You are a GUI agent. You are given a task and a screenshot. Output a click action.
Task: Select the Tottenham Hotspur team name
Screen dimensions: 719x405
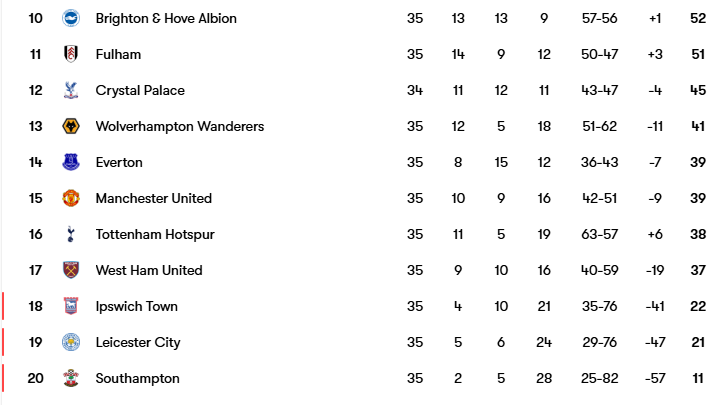click(x=155, y=234)
